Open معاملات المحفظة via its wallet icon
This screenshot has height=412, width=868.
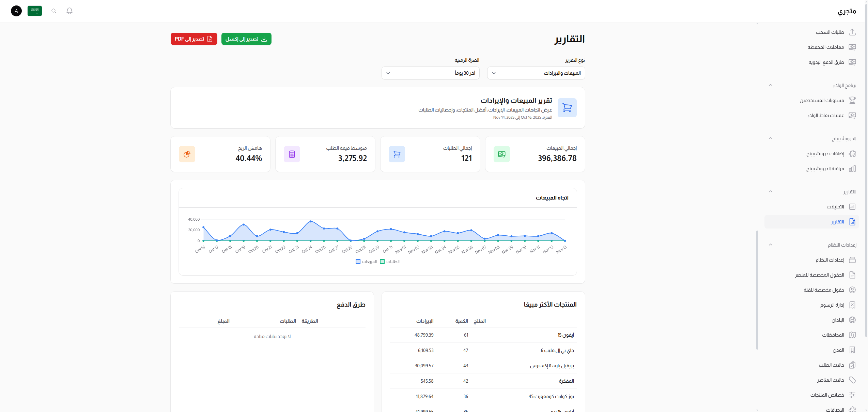853,47
